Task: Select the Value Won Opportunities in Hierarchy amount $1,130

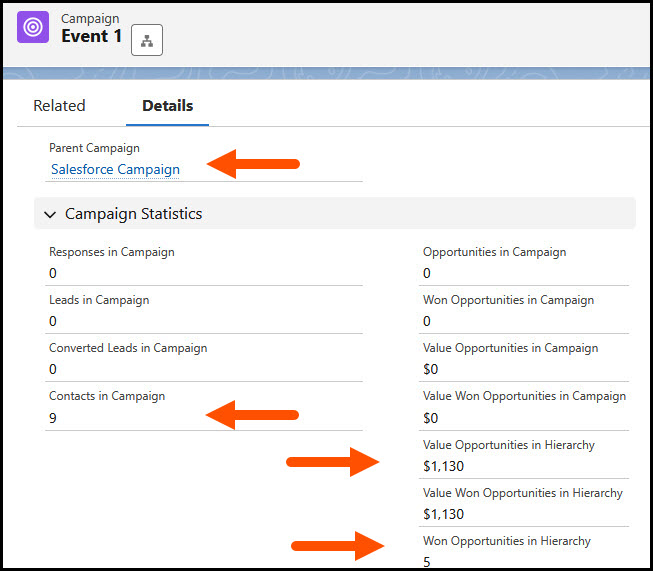Action: (x=444, y=514)
